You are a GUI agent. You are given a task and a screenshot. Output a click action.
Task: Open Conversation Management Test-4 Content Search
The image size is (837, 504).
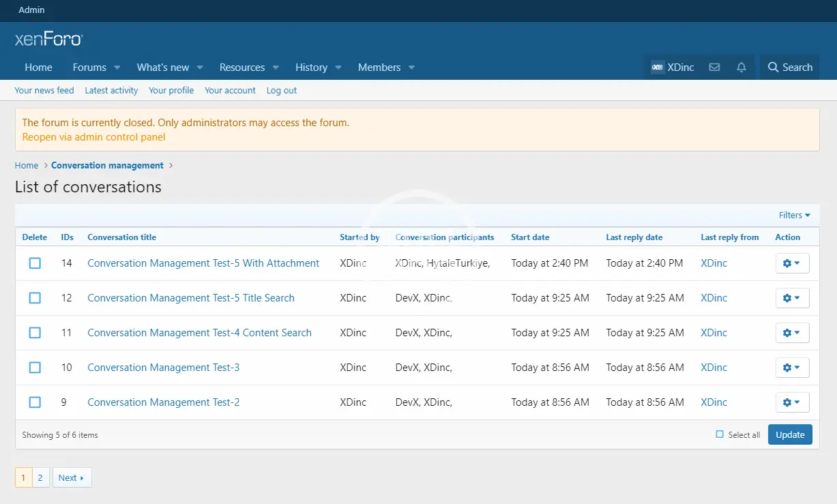pos(199,333)
